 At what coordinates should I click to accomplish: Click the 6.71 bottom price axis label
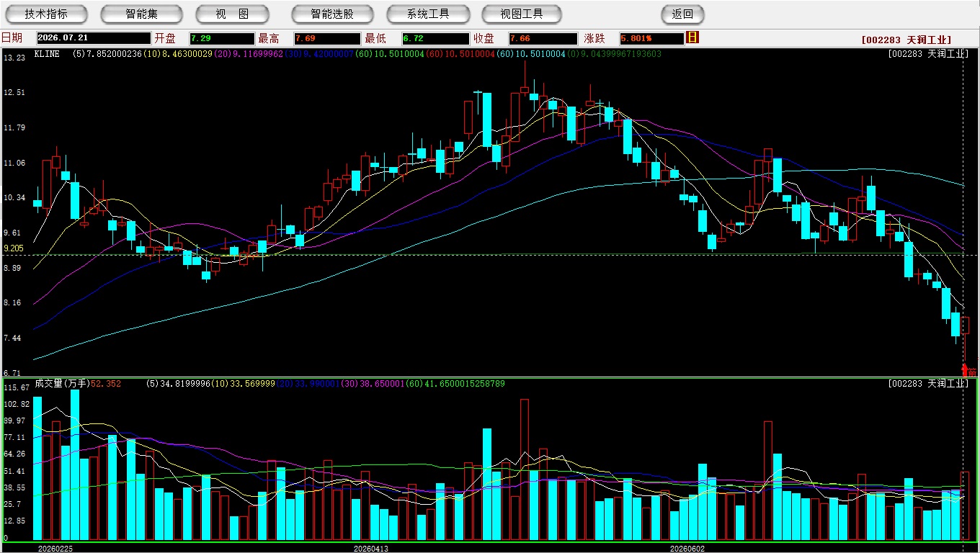point(12,373)
